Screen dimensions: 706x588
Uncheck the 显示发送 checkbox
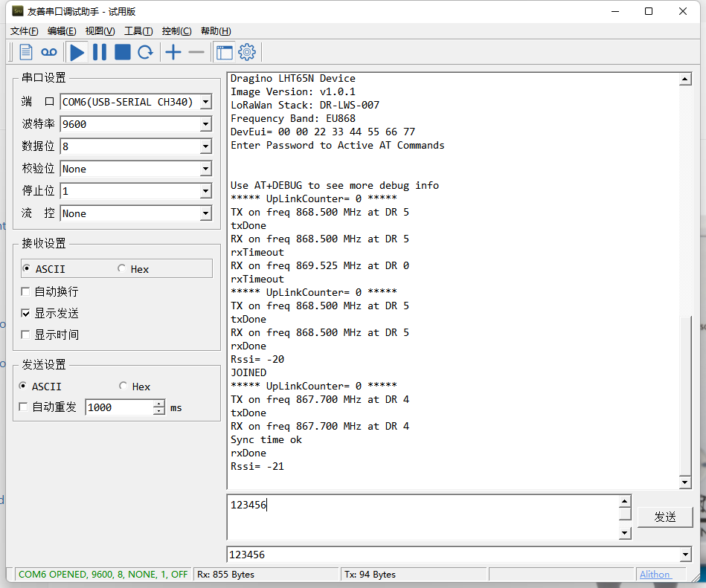click(x=25, y=314)
